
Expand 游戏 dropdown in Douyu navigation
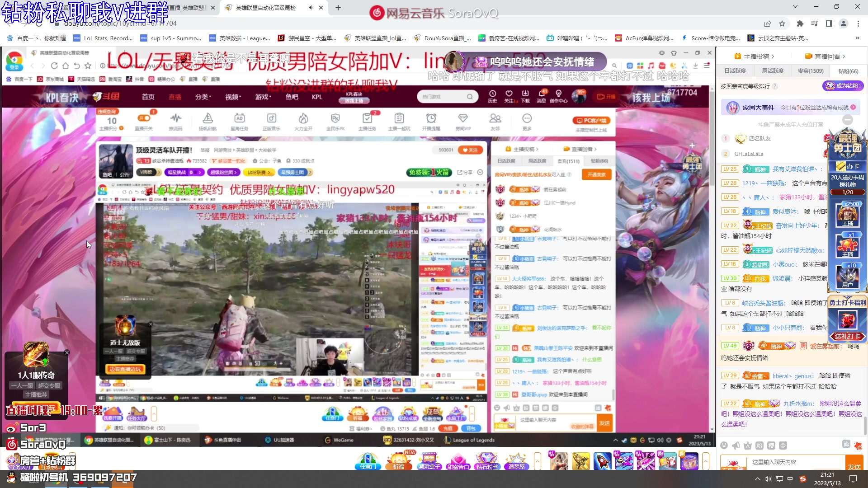pyautogui.click(x=263, y=97)
